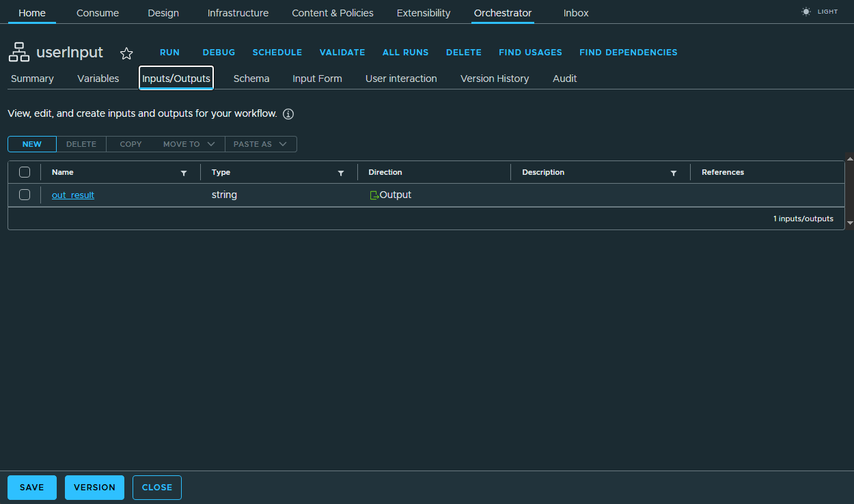Open the out_result parameter link
The height and width of the screenshot is (504, 854).
(x=72, y=195)
